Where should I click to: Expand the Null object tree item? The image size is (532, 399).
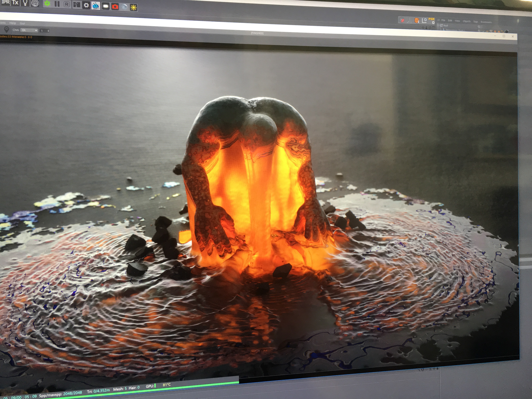pyautogui.click(x=438, y=25)
